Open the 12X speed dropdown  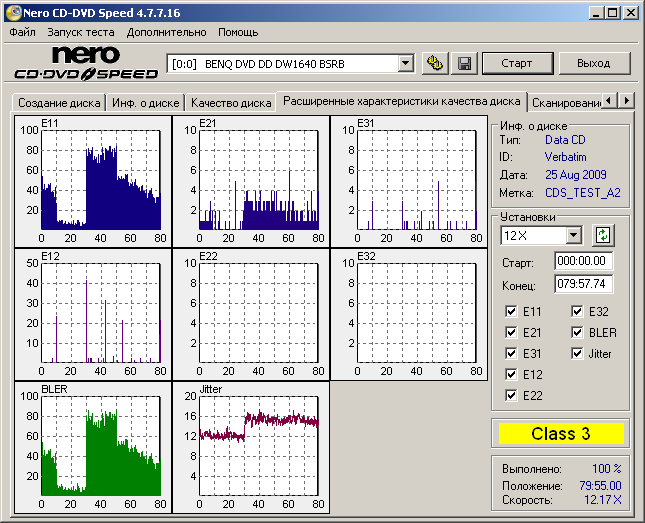coord(573,236)
